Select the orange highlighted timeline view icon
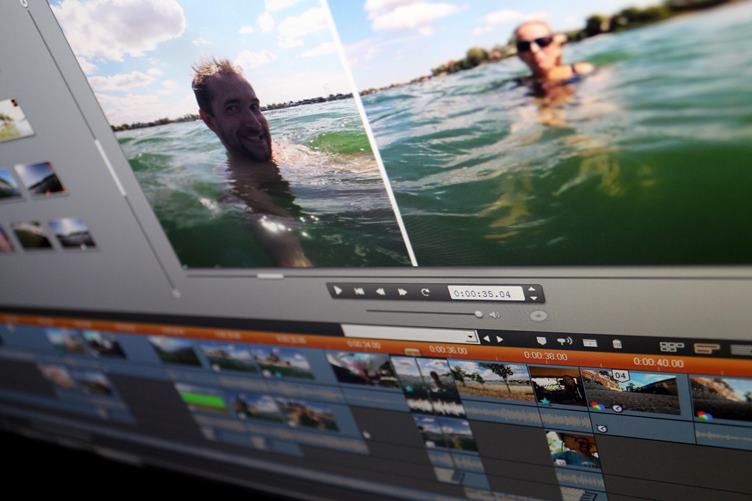The width and height of the screenshot is (752, 501). coord(706,348)
